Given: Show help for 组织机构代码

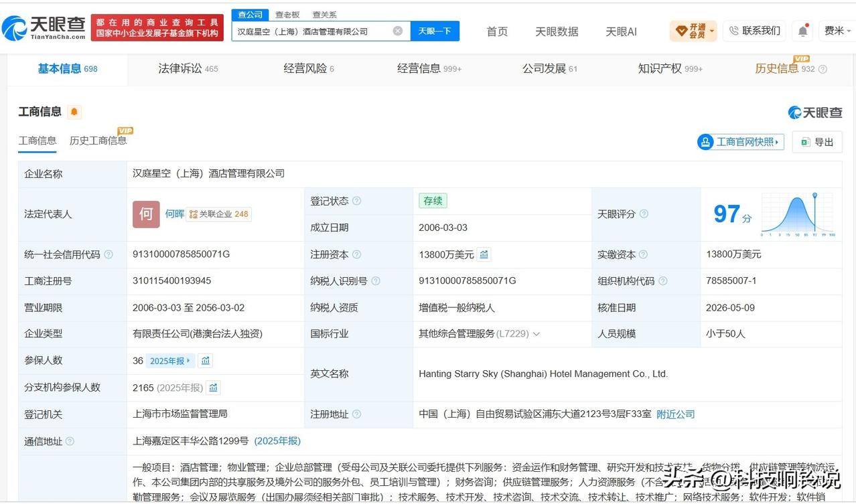Looking at the screenshot, I should (662, 281).
